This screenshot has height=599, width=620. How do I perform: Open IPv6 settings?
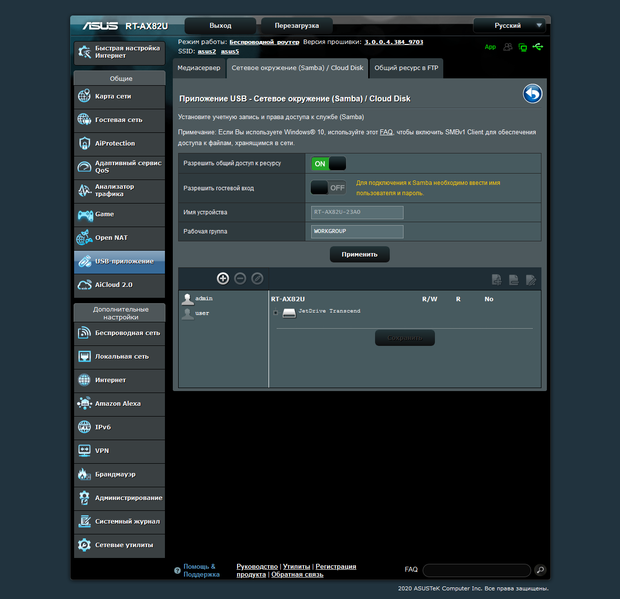click(x=119, y=427)
